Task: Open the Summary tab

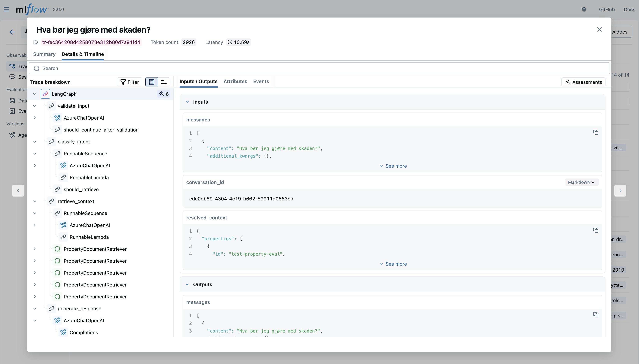Action: 44,54
